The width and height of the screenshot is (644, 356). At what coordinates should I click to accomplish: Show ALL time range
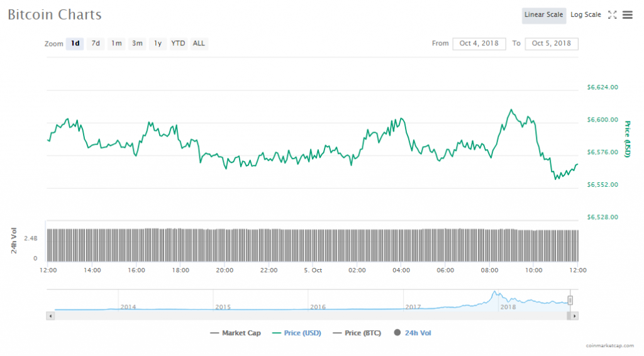tap(199, 43)
